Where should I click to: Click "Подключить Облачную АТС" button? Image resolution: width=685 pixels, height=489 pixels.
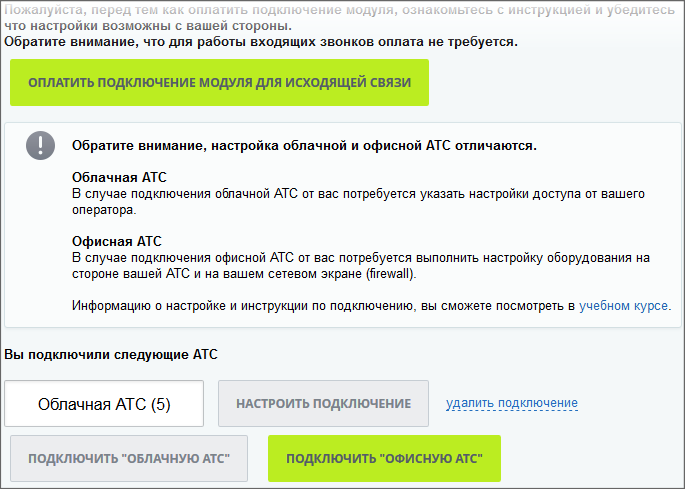pyautogui.click(x=129, y=458)
